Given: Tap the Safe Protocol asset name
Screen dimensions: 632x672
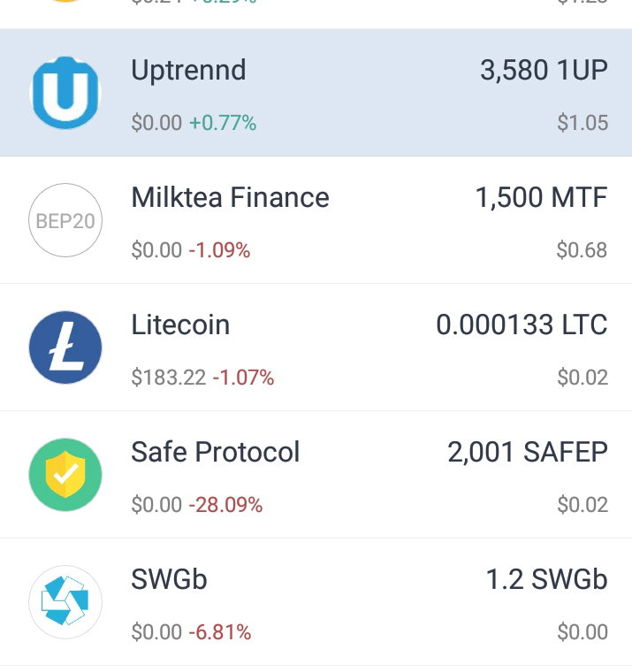Looking at the screenshot, I should pyautogui.click(x=216, y=452).
